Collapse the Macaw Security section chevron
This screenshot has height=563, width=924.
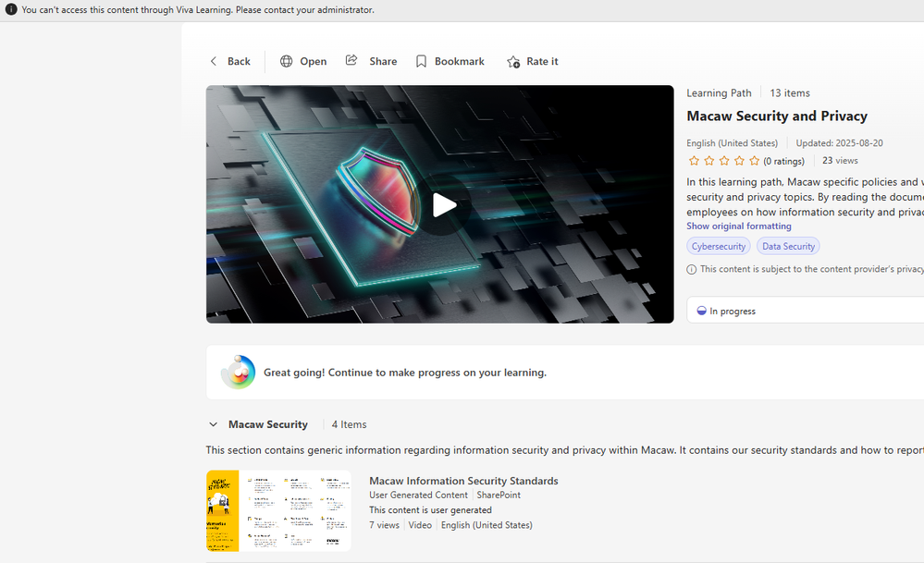[x=214, y=424]
